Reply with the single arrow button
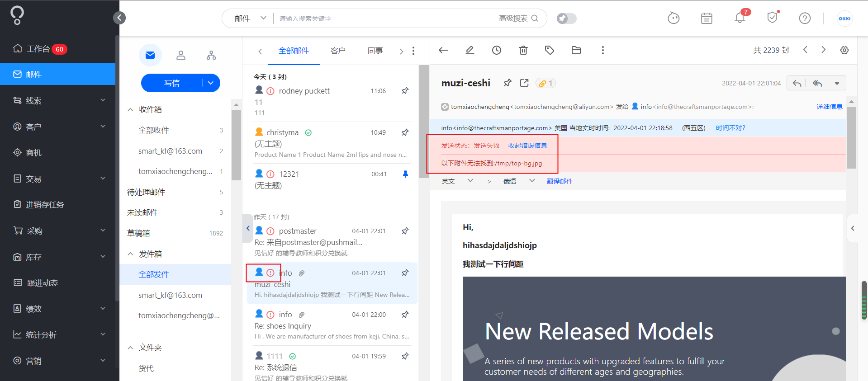The width and height of the screenshot is (868, 381). (797, 83)
